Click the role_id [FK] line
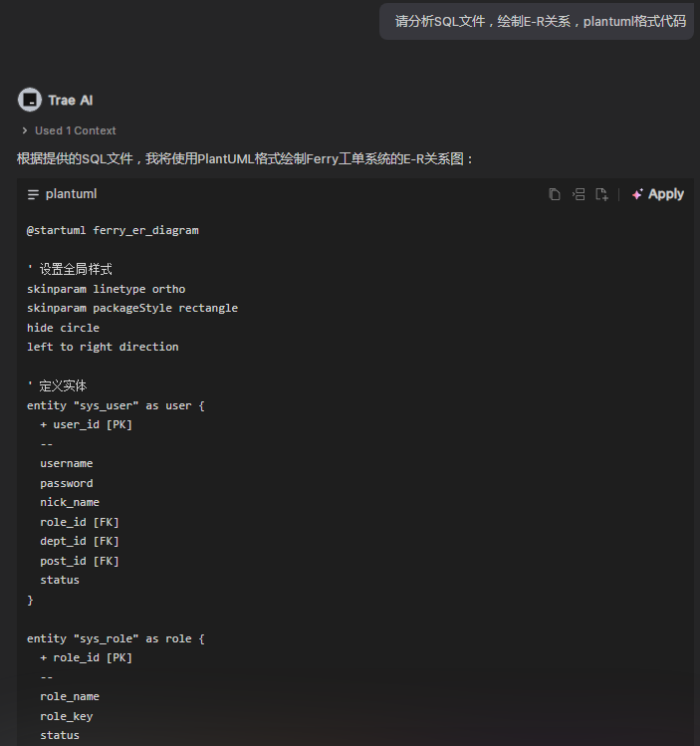 pos(80,522)
